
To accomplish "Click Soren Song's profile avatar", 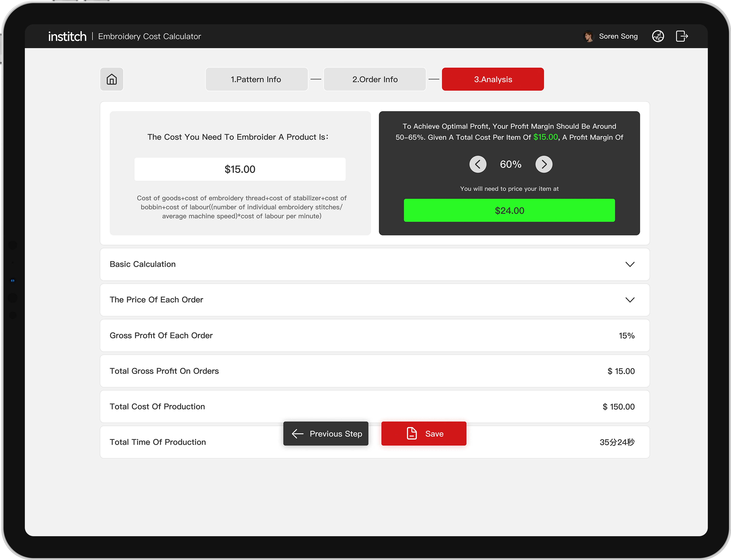I will coord(589,36).
